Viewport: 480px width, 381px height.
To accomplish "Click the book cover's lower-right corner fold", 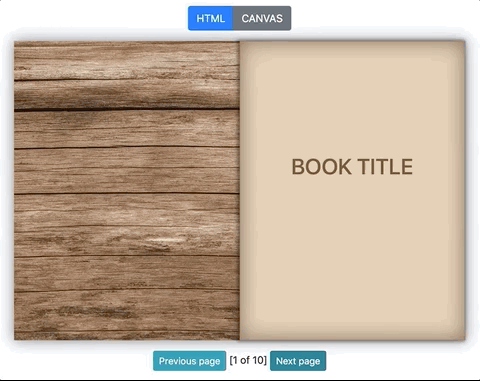I will coord(461,336).
